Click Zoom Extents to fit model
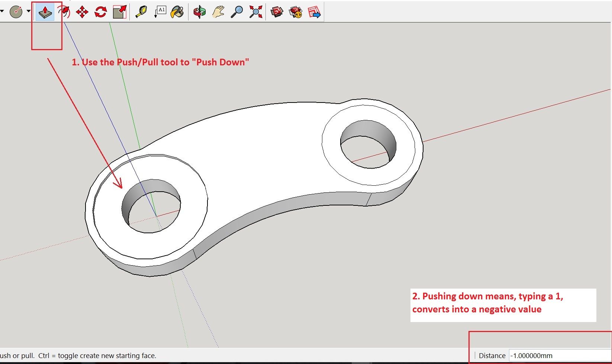This screenshot has height=364, width=612. point(255,12)
